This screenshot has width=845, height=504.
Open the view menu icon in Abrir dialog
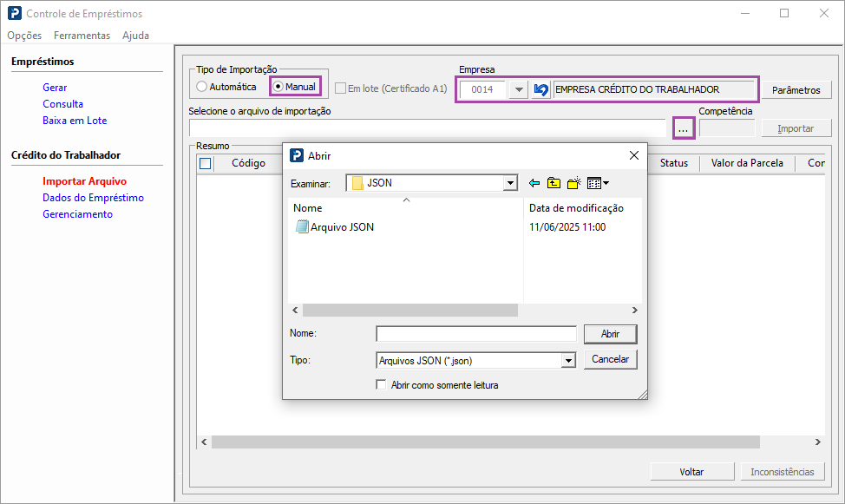598,183
